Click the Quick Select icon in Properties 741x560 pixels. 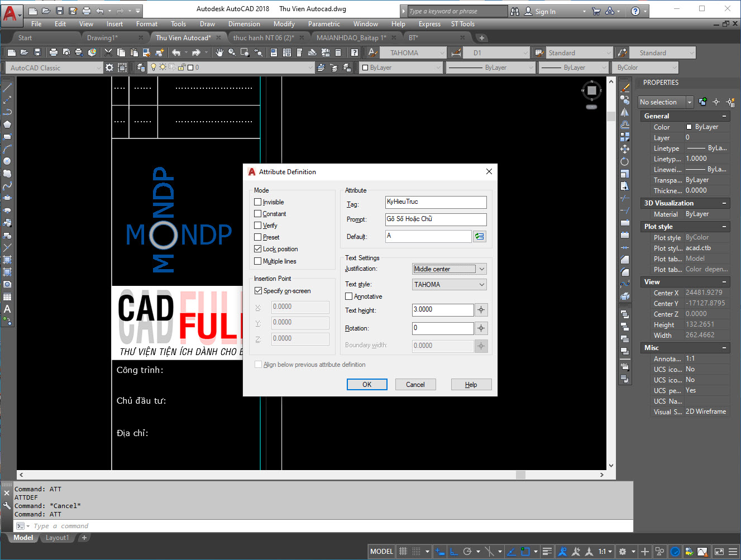tap(730, 102)
